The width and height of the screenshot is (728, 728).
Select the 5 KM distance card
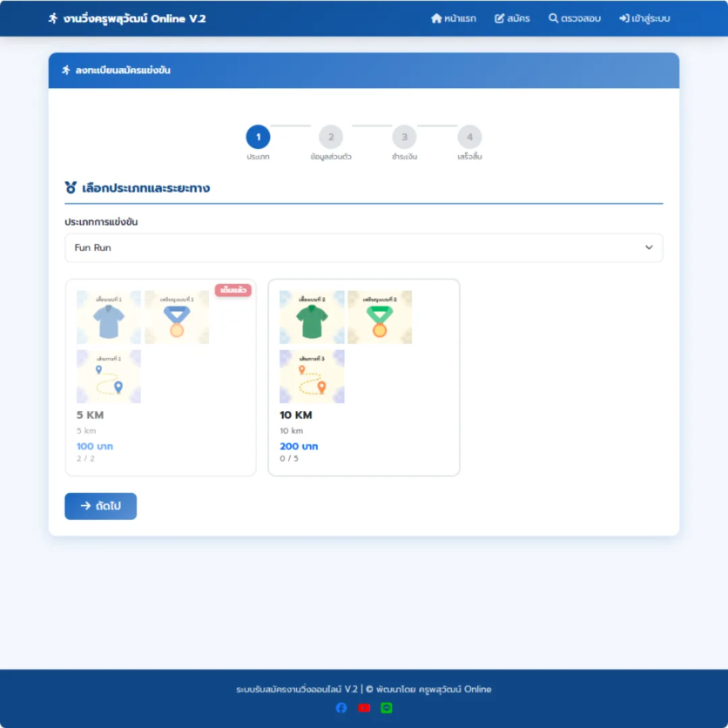tap(160, 377)
